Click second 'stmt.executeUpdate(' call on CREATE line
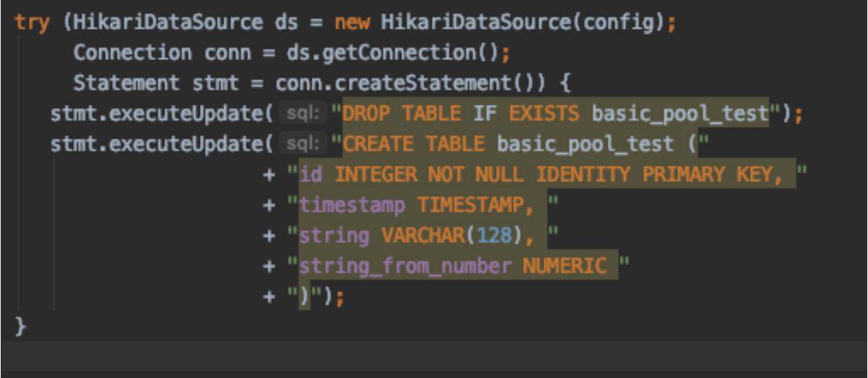 coord(162,144)
